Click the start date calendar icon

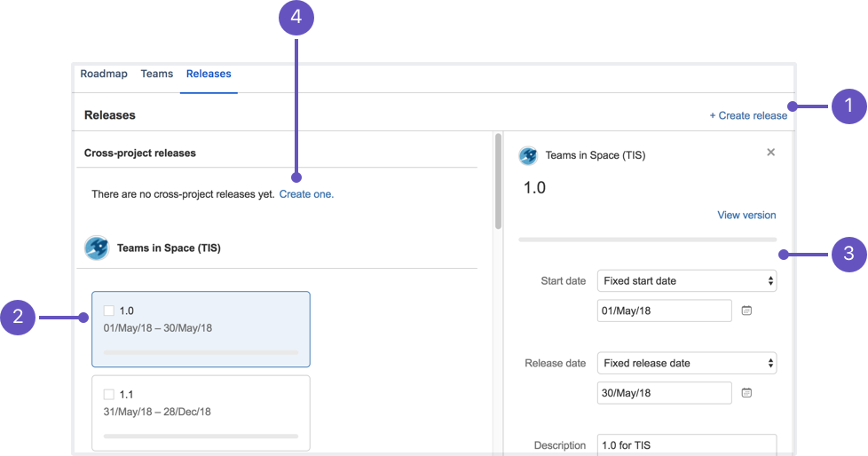[746, 311]
